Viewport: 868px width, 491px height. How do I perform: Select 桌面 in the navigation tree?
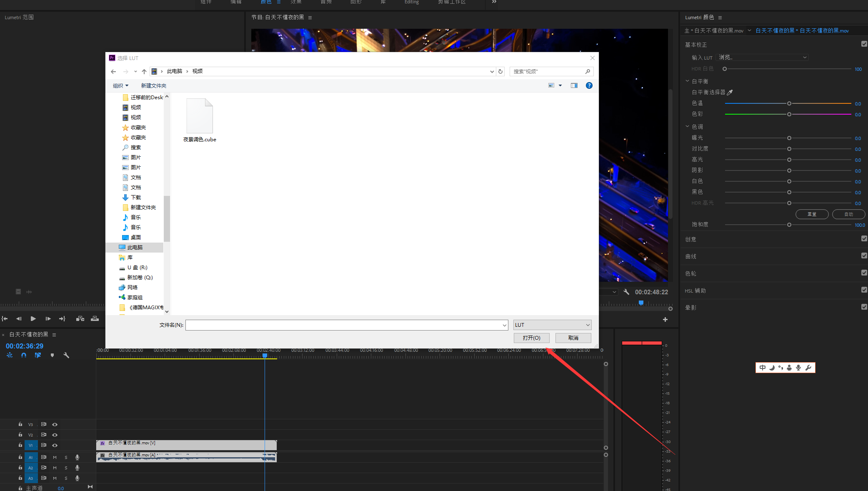(135, 237)
